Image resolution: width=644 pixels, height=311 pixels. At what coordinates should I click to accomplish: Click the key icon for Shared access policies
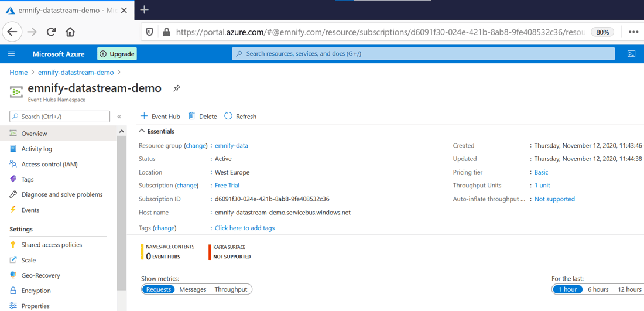pyautogui.click(x=13, y=245)
